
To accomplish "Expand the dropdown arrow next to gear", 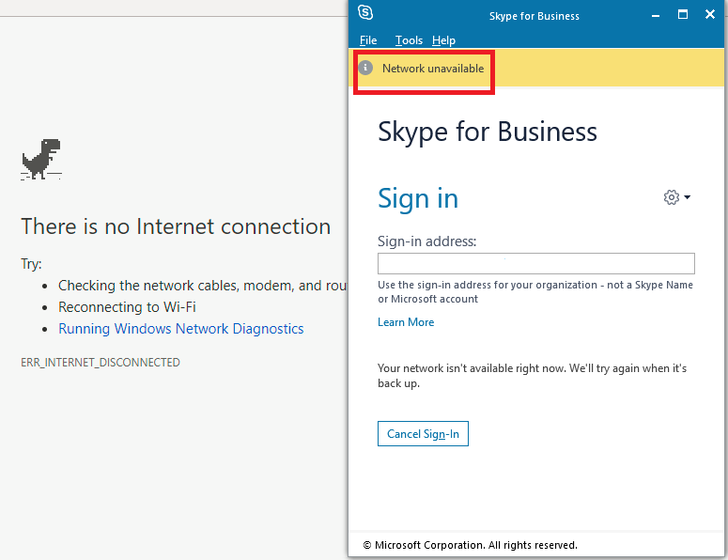I will click(x=688, y=197).
